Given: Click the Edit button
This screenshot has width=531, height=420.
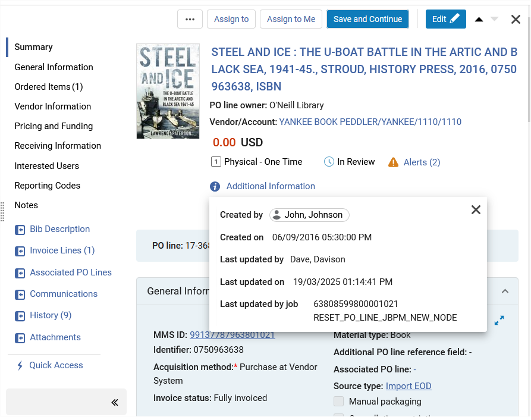Looking at the screenshot, I should [445, 19].
